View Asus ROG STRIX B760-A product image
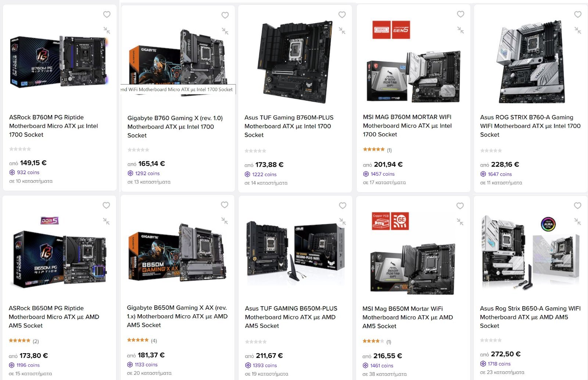This screenshot has width=588, height=380. 531,61
